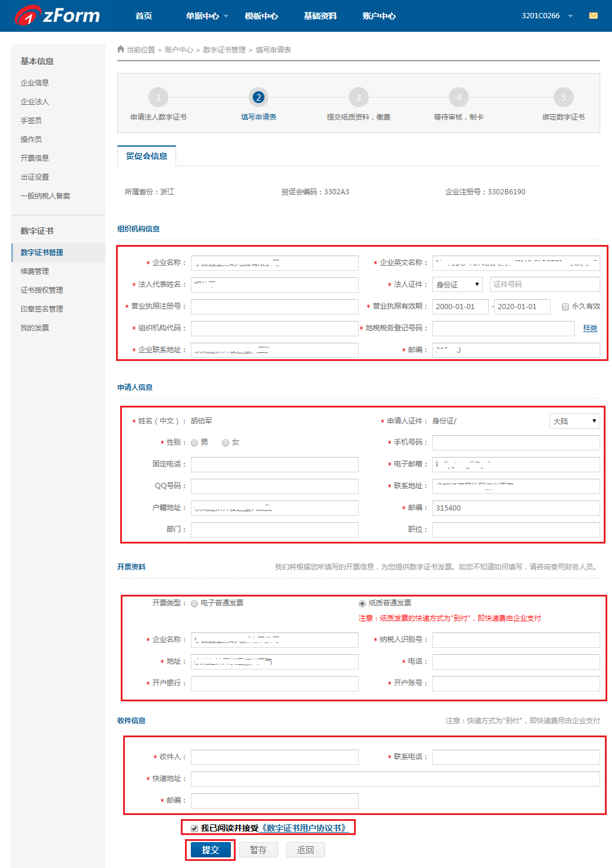This screenshot has width=612, height=868.
Task: Click step 3 circle for submitting materials
Action: tap(358, 97)
